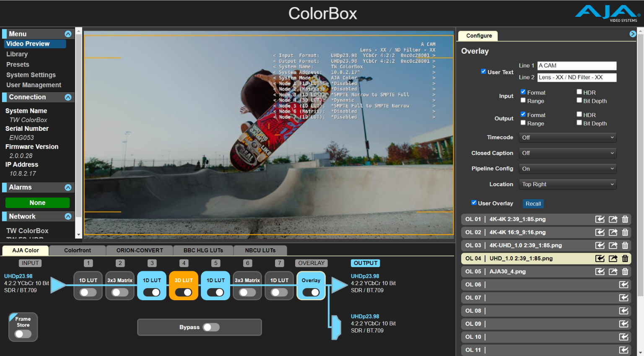Switch to the Colorfront tab
Screen dimensions: 644x356
click(x=77, y=250)
